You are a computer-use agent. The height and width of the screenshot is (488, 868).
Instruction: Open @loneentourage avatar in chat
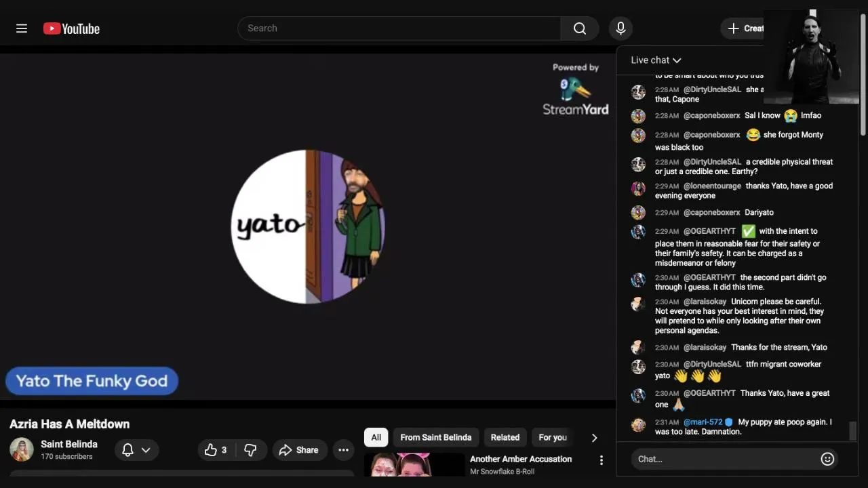(x=638, y=188)
